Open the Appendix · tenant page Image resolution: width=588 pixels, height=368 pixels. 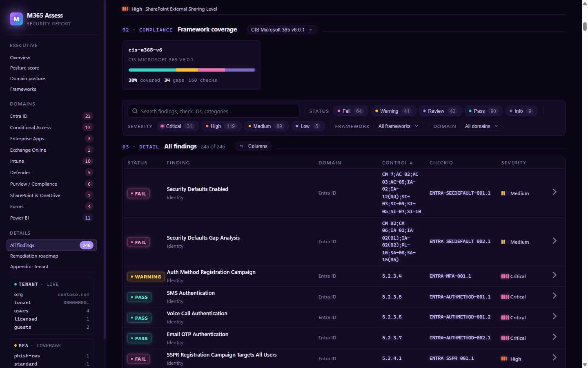coord(51,267)
